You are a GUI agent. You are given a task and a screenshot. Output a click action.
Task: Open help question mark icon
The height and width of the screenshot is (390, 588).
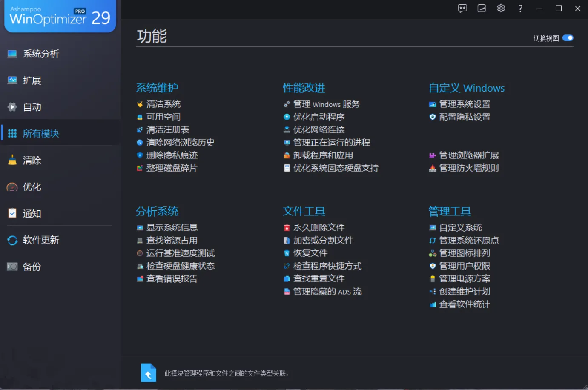(x=520, y=9)
